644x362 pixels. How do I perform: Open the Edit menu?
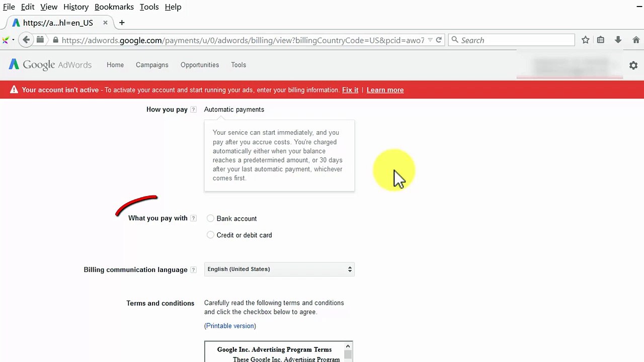pyautogui.click(x=28, y=7)
